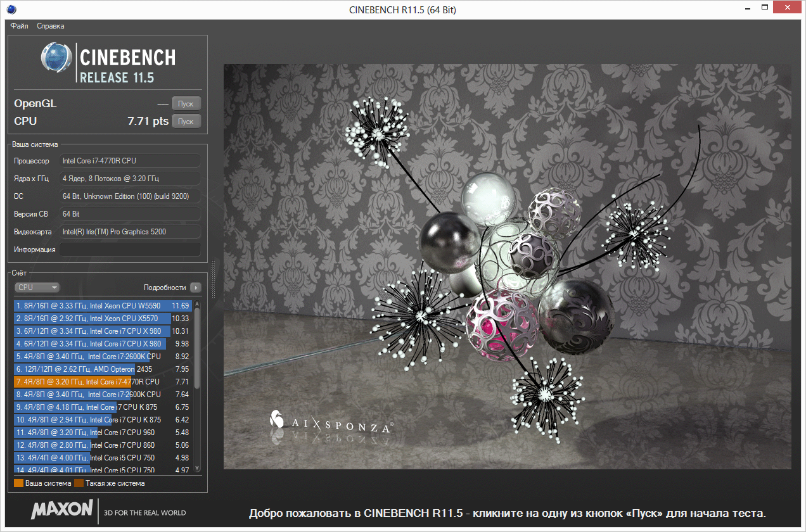Open the Файл menu
Viewport: 806px width, 532px height.
click(x=19, y=26)
